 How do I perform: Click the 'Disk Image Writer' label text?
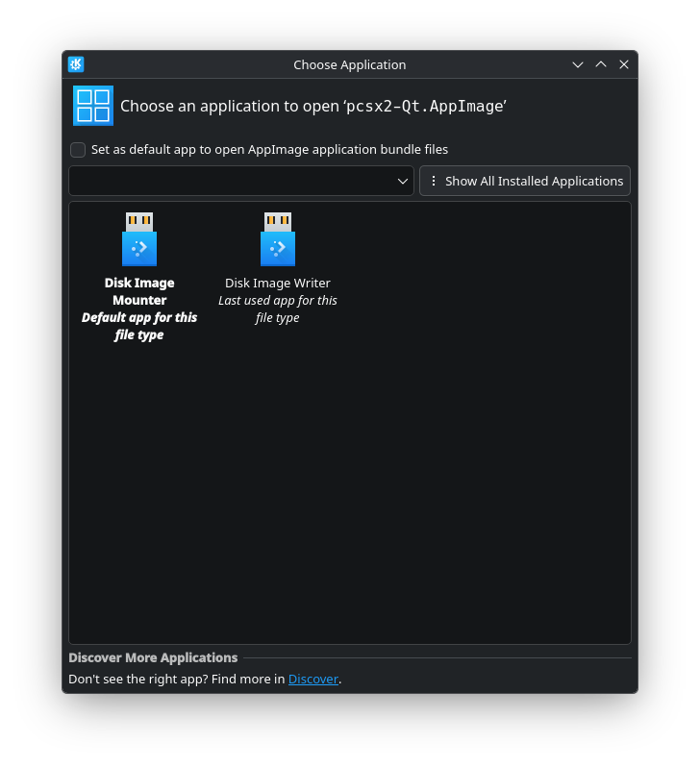click(278, 283)
